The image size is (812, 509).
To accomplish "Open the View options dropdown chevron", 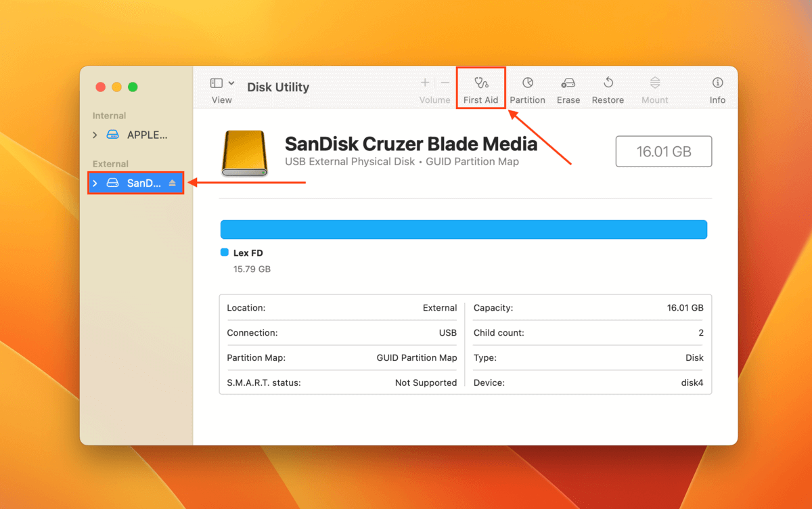I will pyautogui.click(x=231, y=83).
